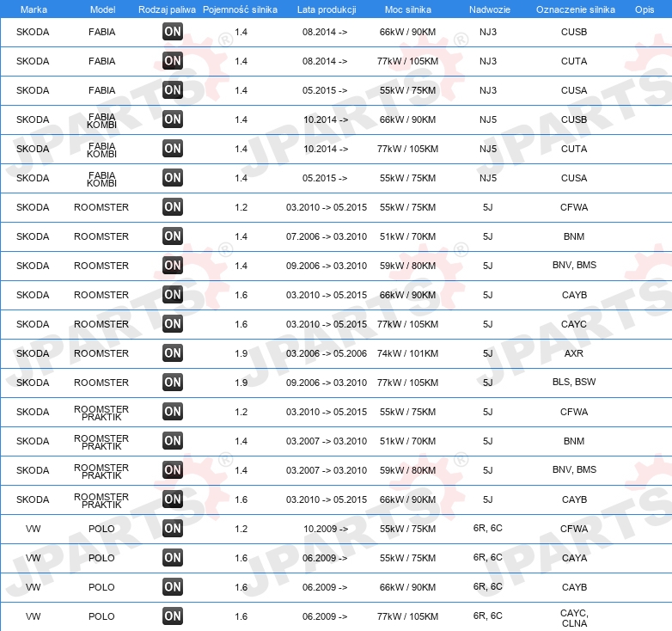Select the production date 03.2006 -> 05.2006
Image resolution: width=672 pixels, height=631 pixels.
pos(327,353)
